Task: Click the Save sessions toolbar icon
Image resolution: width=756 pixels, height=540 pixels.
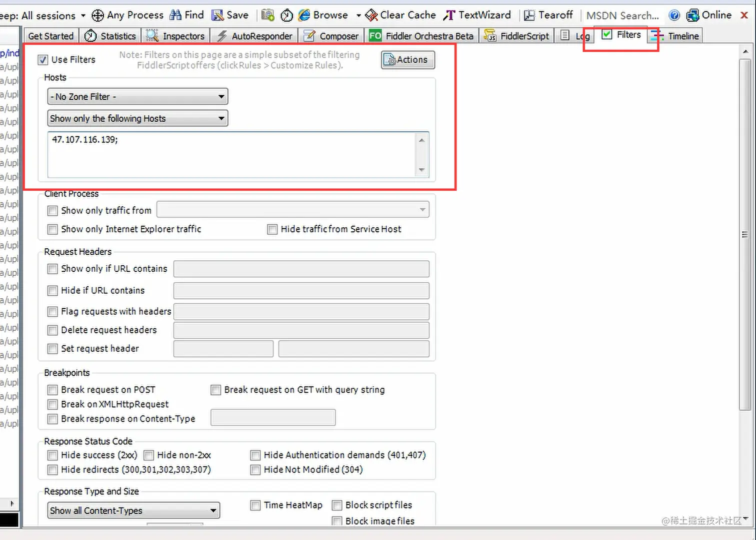Action: point(217,15)
